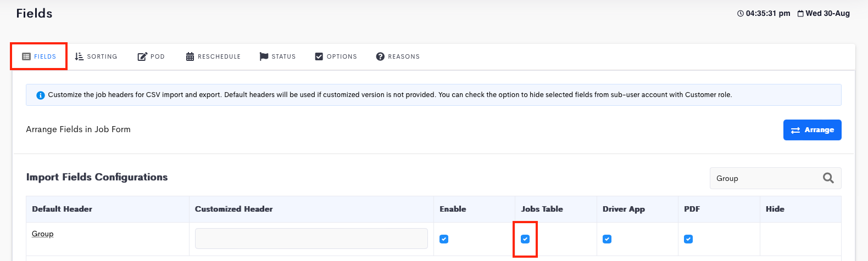Uncheck Driver App checkbox for Group
This screenshot has height=261, width=868.
click(x=607, y=239)
